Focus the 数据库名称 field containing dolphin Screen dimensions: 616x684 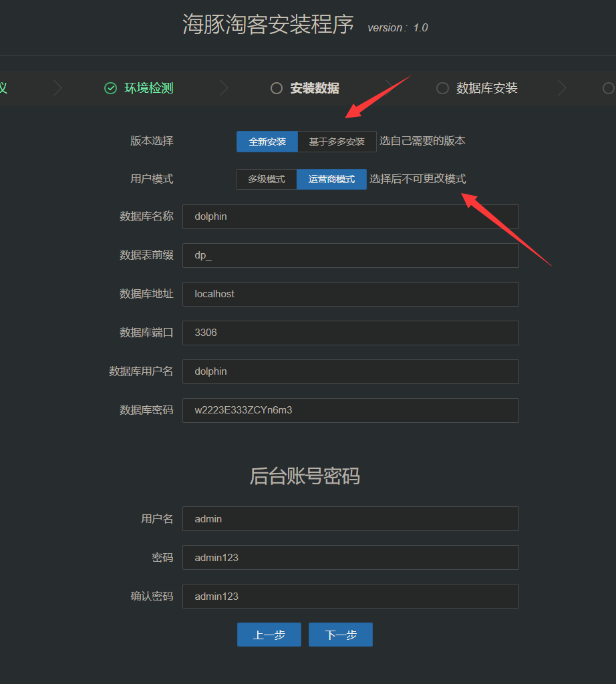click(351, 217)
